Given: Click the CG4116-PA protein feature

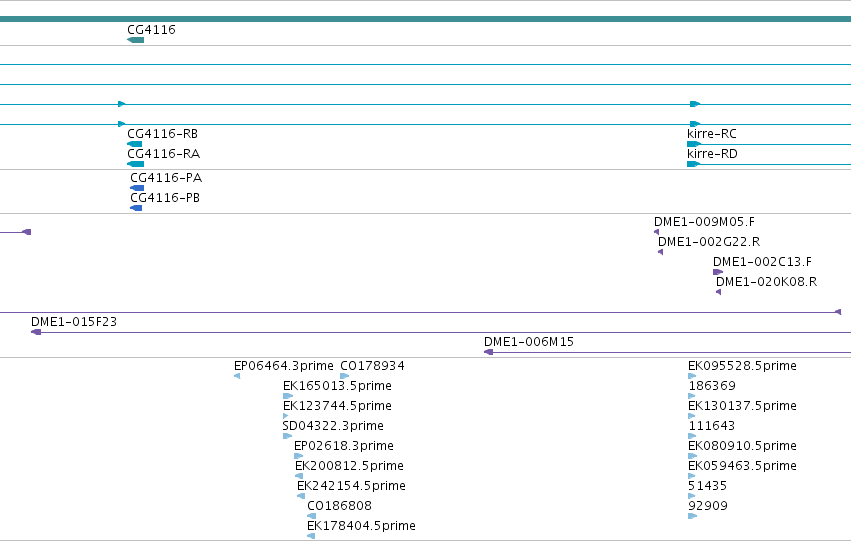Looking at the screenshot, I should click(x=137, y=188).
